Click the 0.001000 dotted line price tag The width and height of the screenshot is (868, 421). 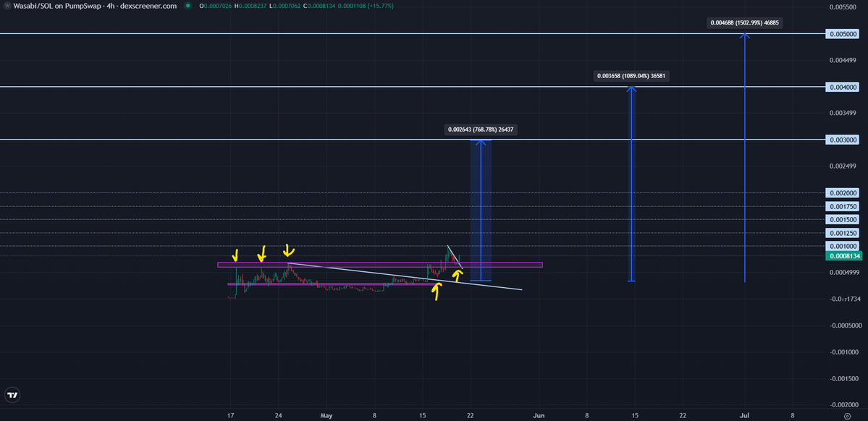(x=843, y=246)
